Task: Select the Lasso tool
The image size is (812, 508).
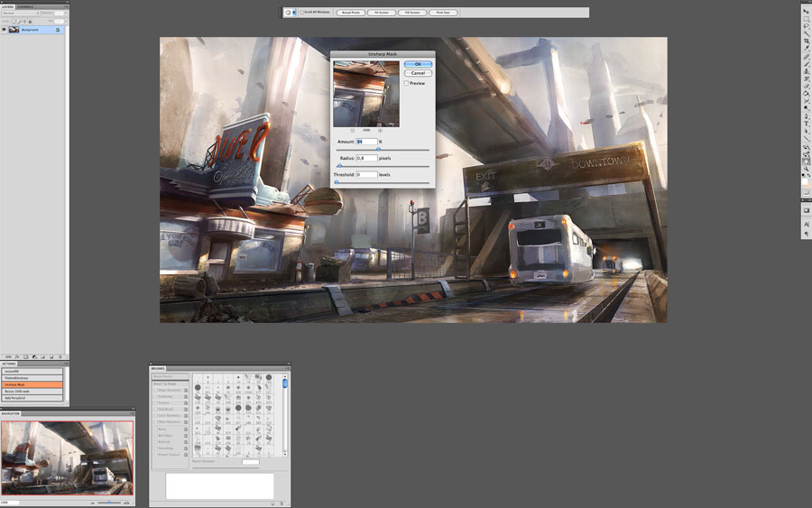Action: click(806, 25)
